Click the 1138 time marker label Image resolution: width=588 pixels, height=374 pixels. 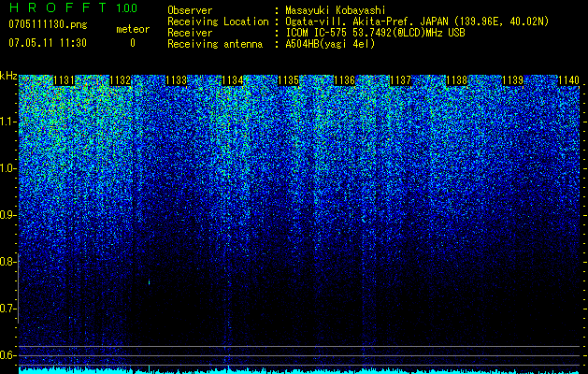point(457,80)
